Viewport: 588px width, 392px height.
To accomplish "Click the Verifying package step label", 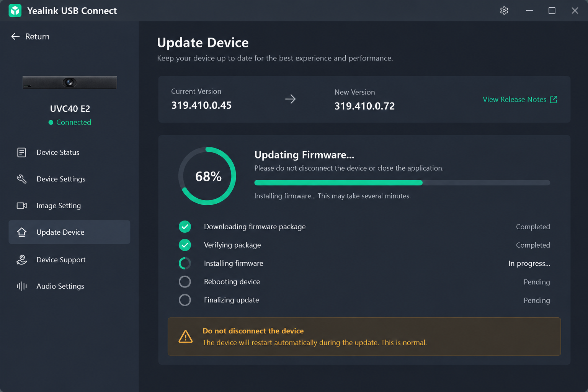I will [232, 245].
